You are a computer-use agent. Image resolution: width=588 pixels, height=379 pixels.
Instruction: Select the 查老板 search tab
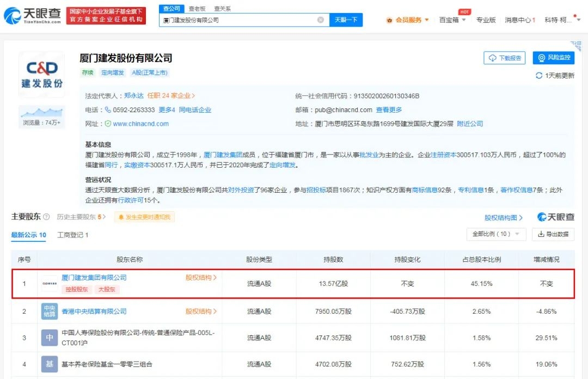[197, 9]
